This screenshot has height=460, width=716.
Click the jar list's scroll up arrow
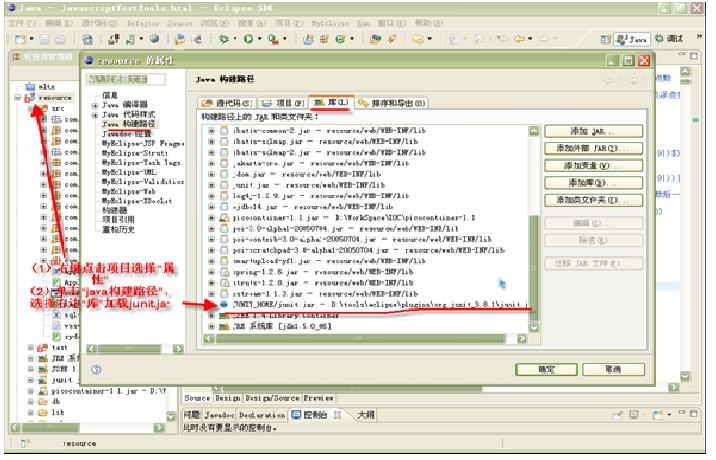point(534,131)
